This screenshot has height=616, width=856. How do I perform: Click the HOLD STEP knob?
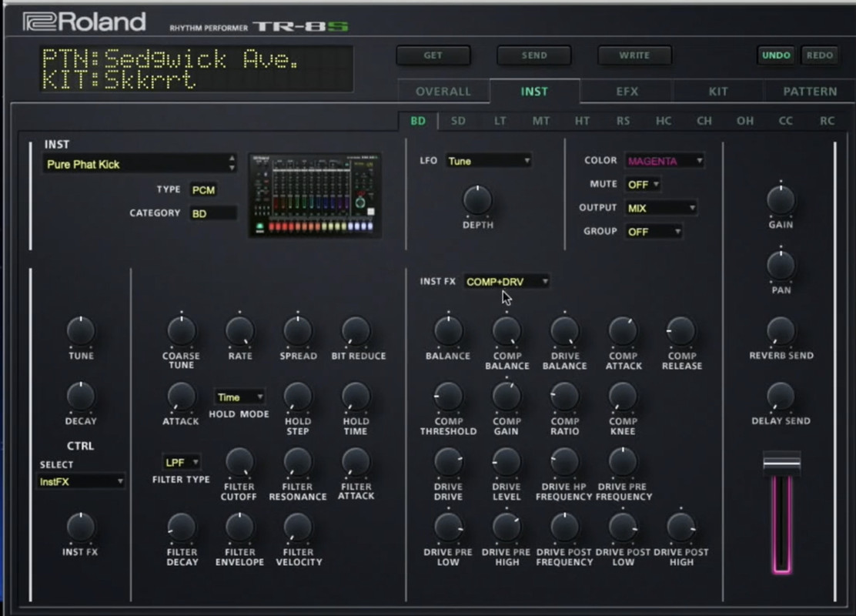298,397
